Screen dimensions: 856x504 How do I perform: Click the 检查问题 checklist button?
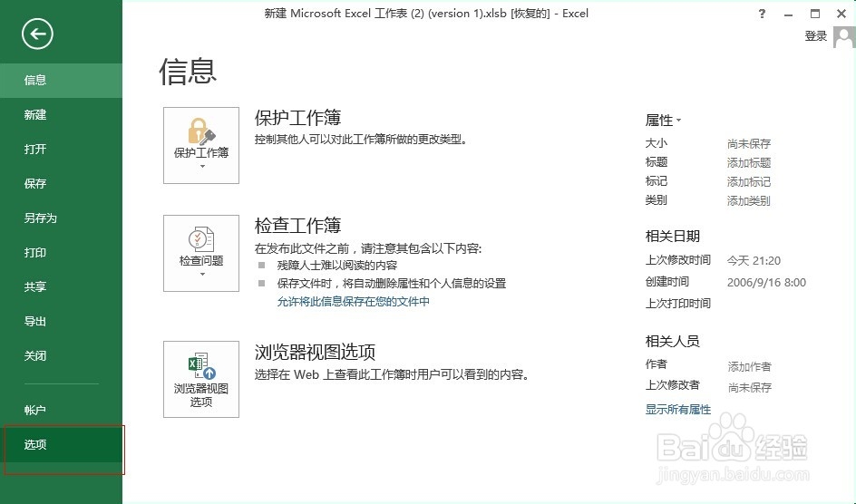(201, 253)
